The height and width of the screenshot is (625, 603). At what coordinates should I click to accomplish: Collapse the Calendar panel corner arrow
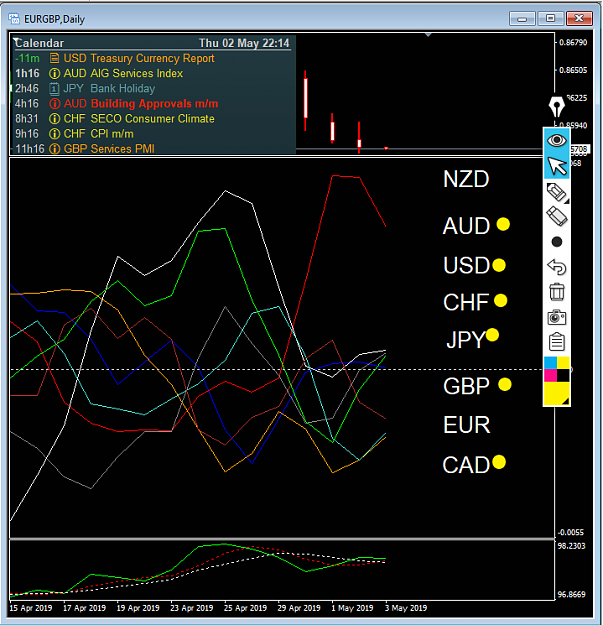16,40
